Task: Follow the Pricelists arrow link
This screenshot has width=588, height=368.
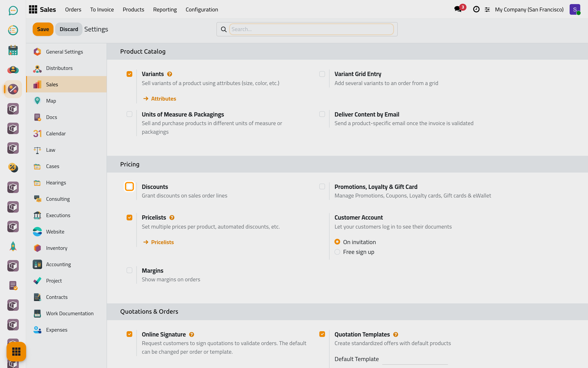Action: [159, 242]
